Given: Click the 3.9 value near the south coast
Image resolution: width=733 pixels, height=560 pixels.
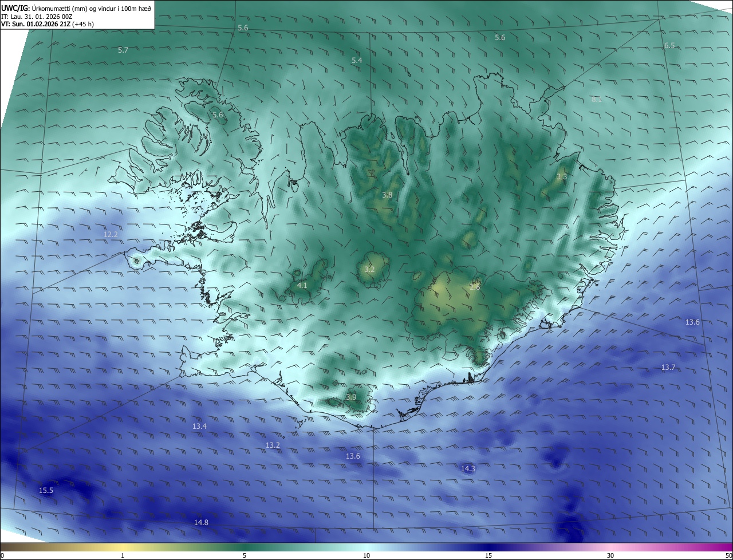Looking at the screenshot, I should pyautogui.click(x=351, y=397).
